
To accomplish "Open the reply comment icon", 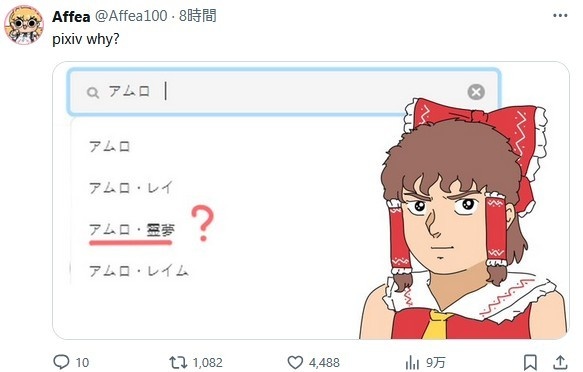I will (x=61, y=362).
